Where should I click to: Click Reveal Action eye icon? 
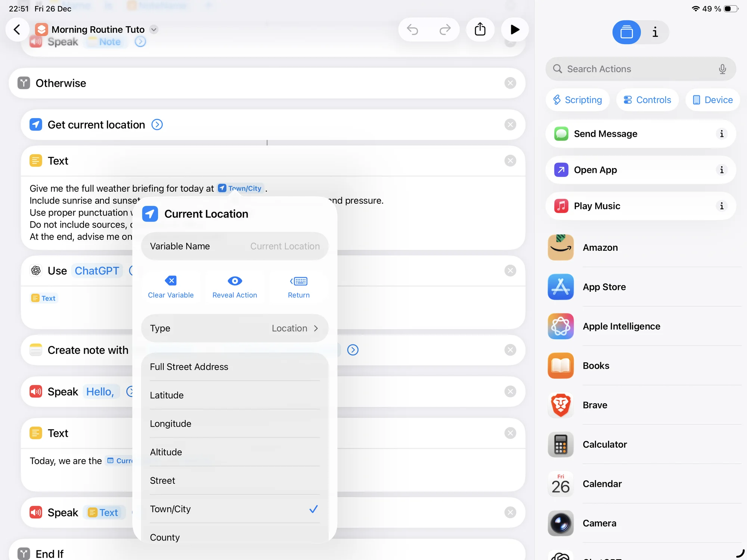click(235, 281)
